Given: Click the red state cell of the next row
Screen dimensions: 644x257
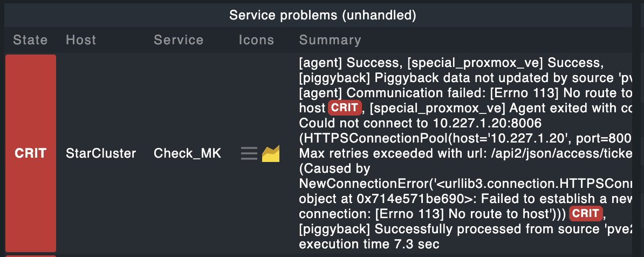Looking at the screenshot, I should tap(31, 255).
